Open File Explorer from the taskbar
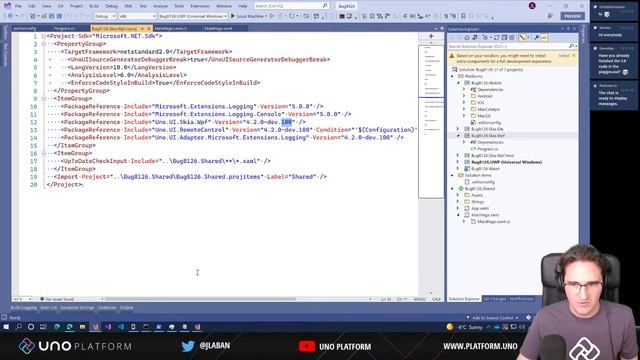 (x=82, y=327)
